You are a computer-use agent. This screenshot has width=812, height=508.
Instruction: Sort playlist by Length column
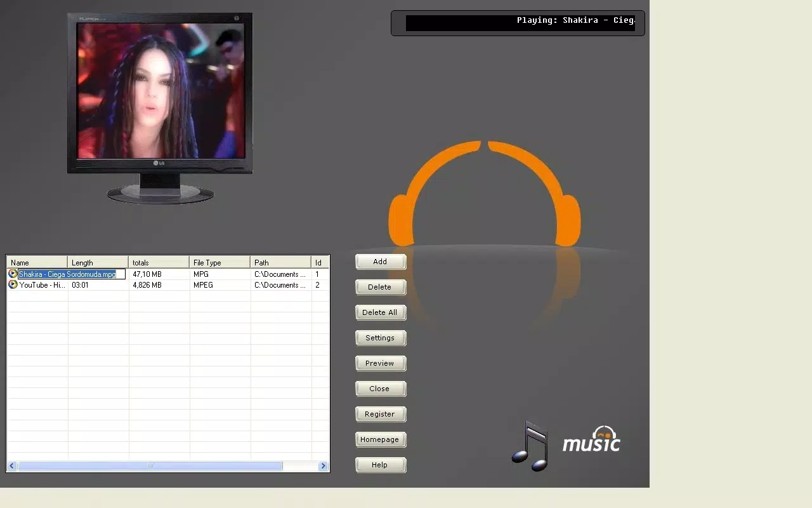point(98,262)
